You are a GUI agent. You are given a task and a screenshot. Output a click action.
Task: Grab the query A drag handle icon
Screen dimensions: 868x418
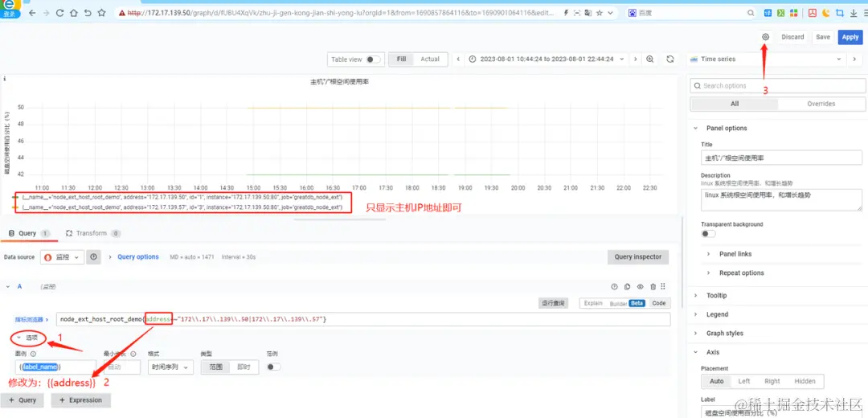(662, 287)
